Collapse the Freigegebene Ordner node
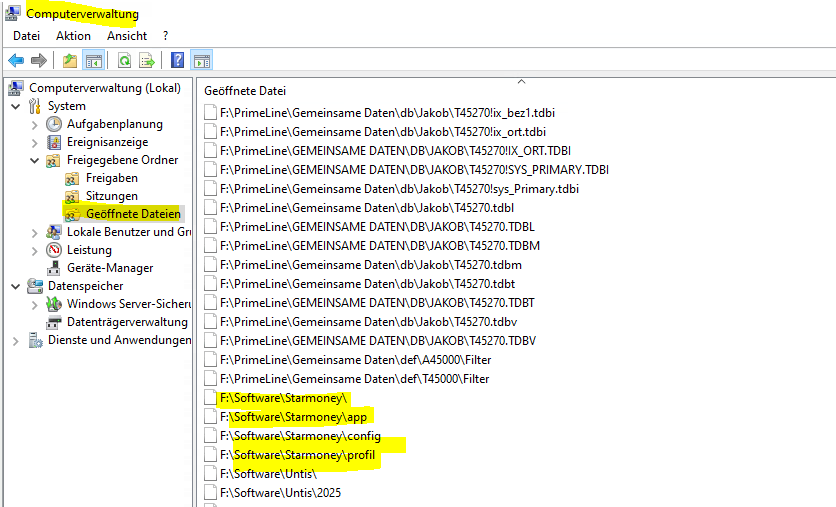 pyautogui.click(x=35, y=160)
